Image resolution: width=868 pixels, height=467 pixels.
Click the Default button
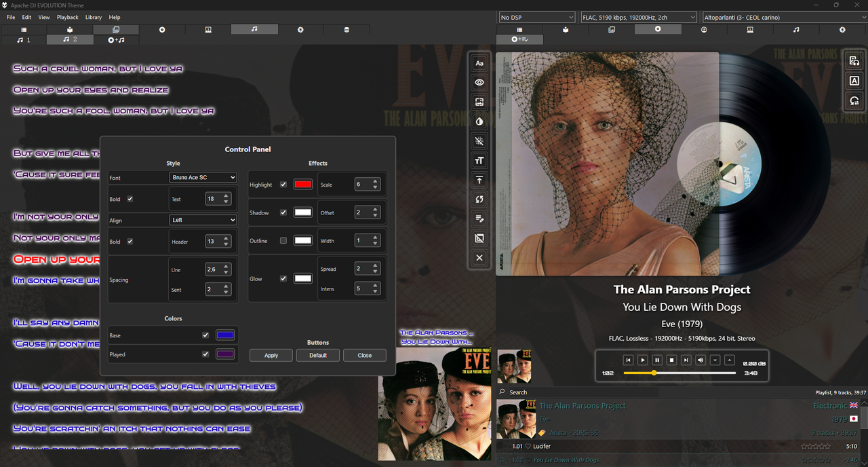318,355
